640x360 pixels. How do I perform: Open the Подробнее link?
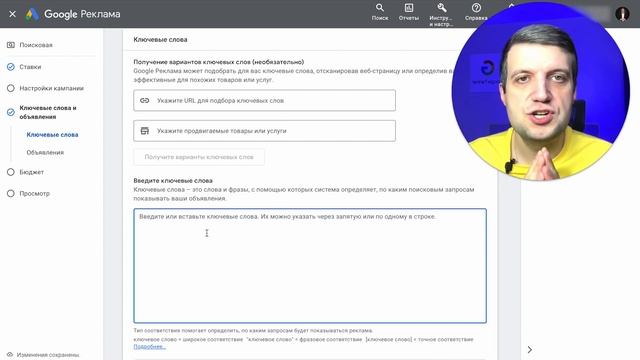click(149, 347)
